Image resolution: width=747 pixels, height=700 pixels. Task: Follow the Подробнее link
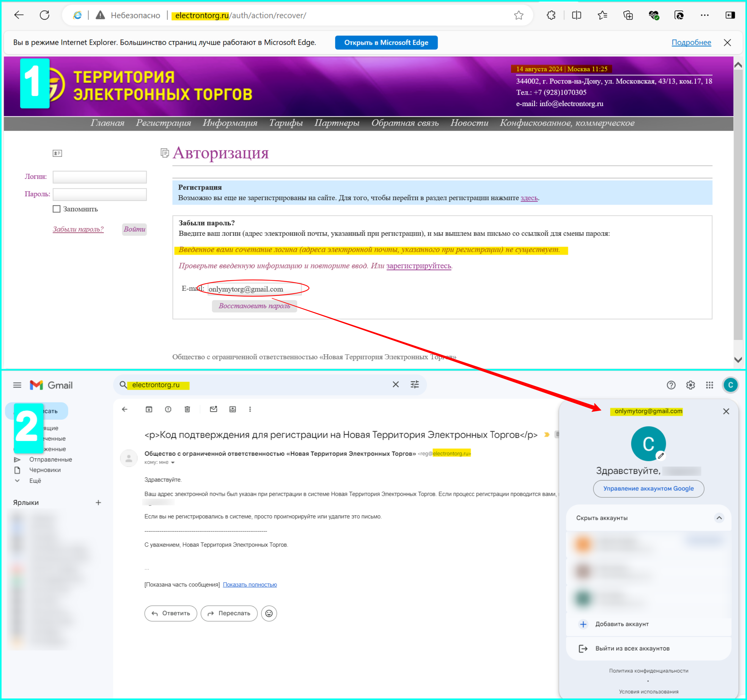point(691,42)
